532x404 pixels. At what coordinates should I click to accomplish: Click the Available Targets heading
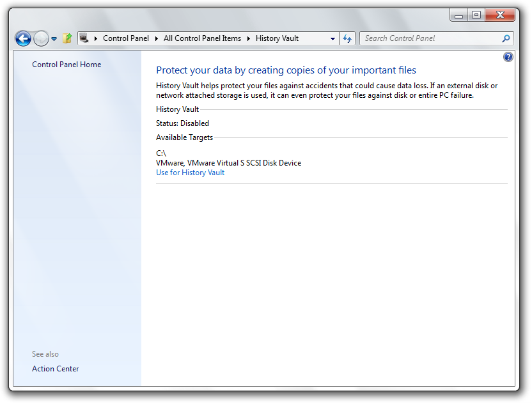pos(185,137)
